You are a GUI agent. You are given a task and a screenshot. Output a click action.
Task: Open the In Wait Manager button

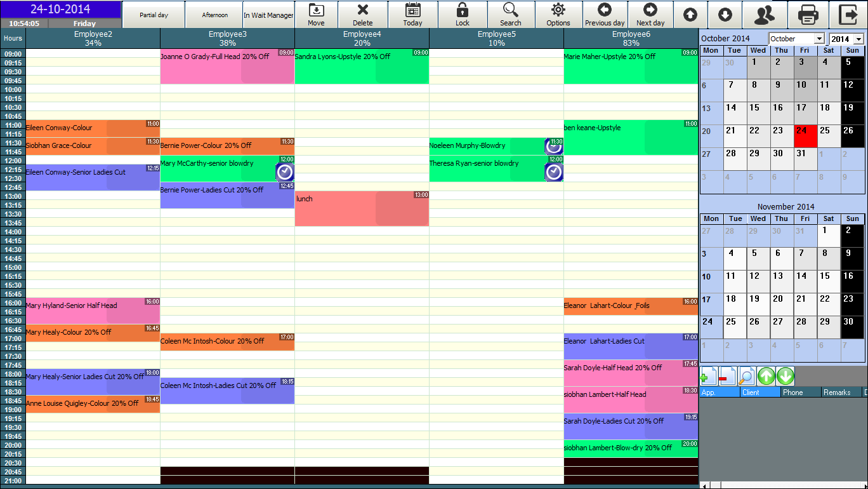click(x=268, y=15)
